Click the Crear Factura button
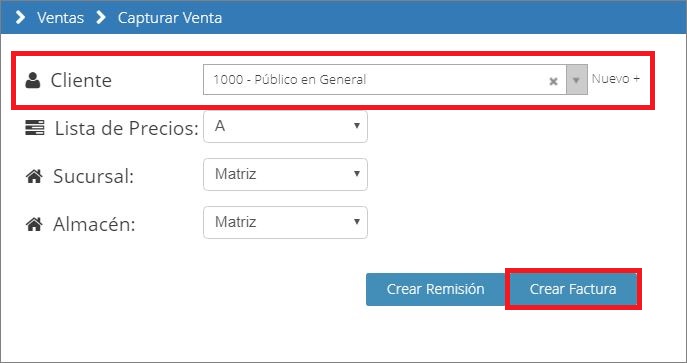This screenshot has height=363, width=687. coord(573,289)
